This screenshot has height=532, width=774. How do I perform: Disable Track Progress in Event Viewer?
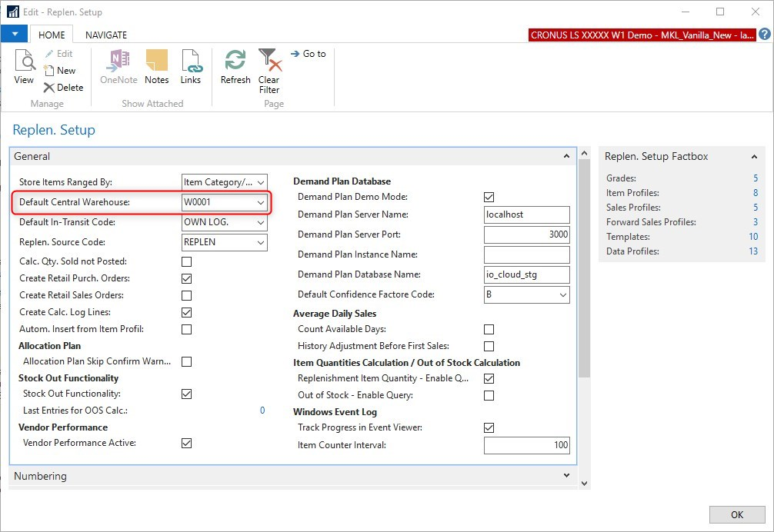[489, 427]
